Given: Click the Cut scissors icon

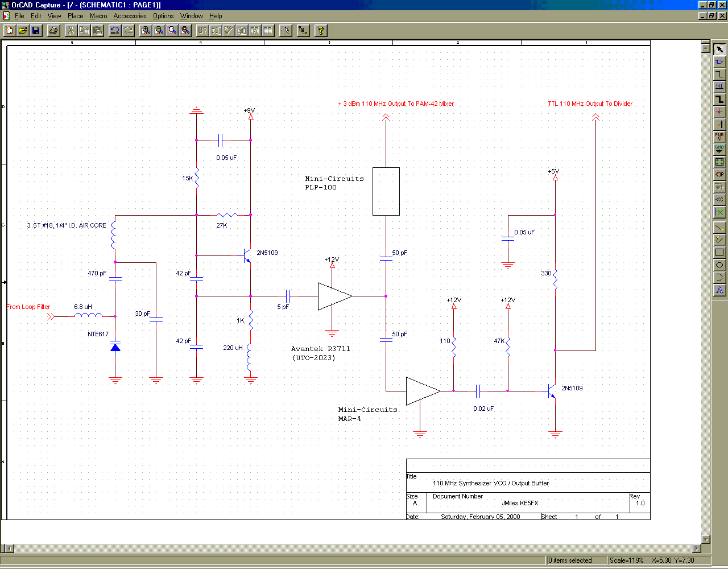Looking at the screenshot, I should coord(71,30).
